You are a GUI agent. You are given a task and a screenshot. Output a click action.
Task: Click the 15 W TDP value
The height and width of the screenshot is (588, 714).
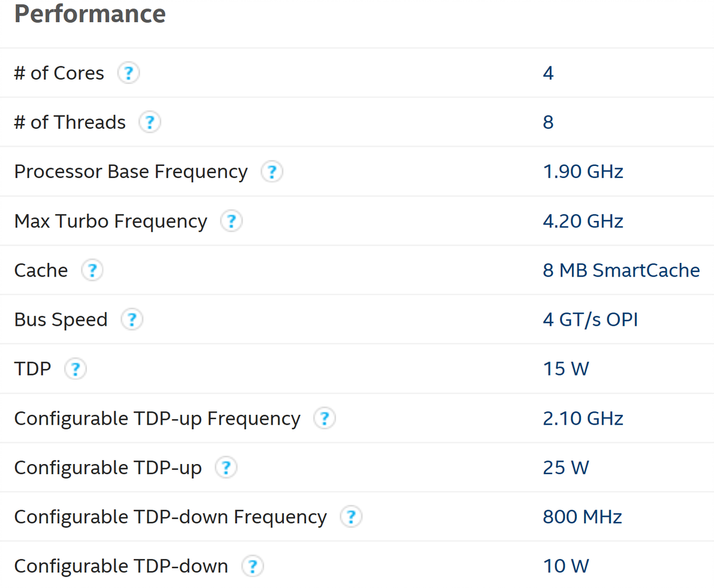tap(565, 369)
